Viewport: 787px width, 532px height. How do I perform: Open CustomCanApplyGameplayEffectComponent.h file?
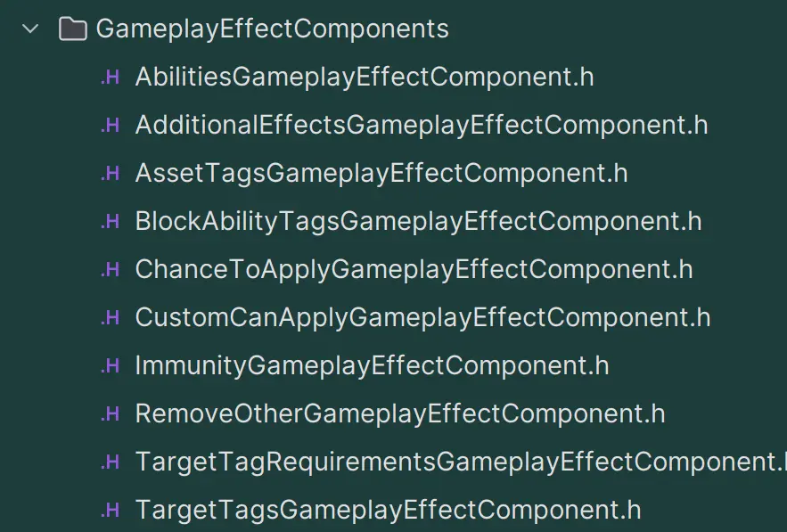(422, 318)
